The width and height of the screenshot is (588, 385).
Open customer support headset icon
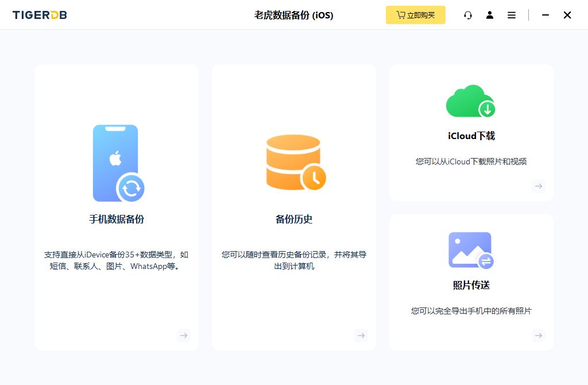coord(468,15)
